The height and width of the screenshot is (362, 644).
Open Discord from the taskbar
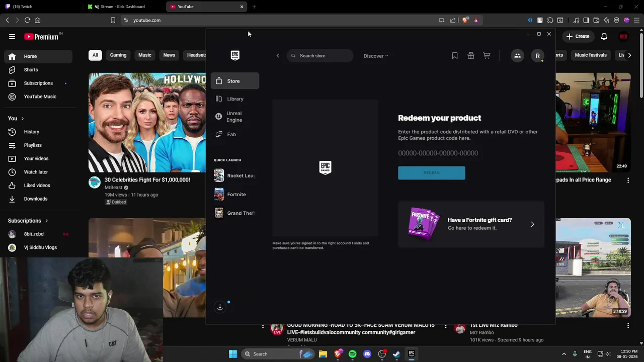(367, 354)
